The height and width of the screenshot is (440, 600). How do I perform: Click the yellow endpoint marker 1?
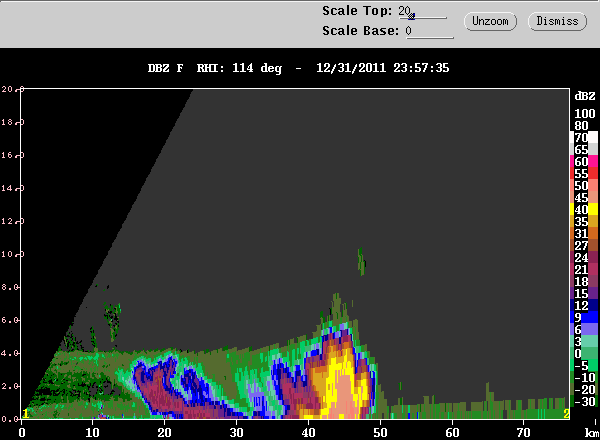point(25,414)
